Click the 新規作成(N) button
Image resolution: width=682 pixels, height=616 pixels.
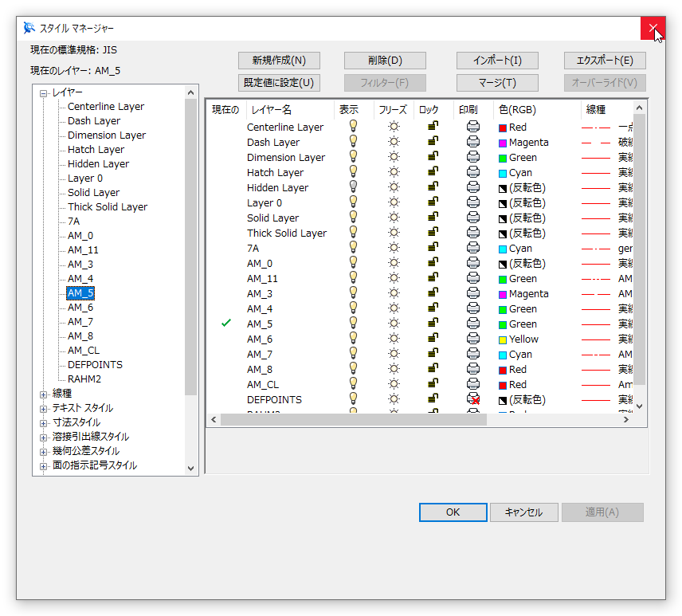[x=279, y=61]
